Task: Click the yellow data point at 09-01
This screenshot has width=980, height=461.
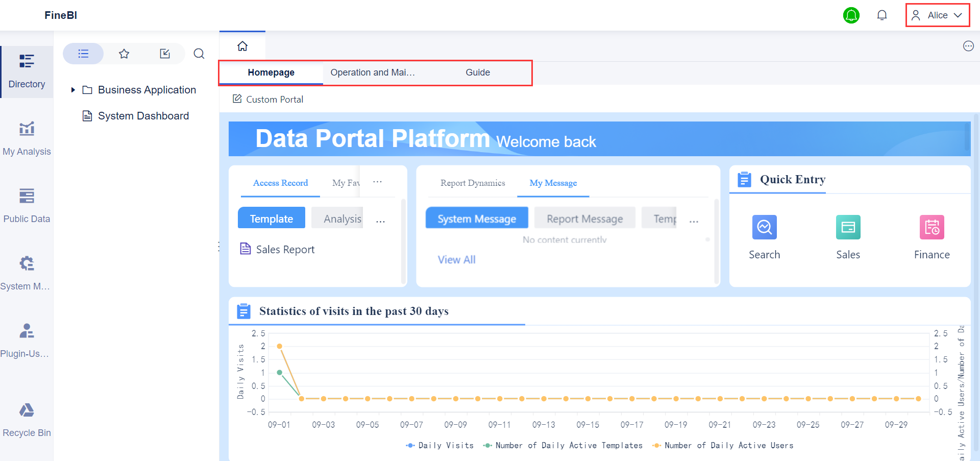Action: (x=279, y=346)
